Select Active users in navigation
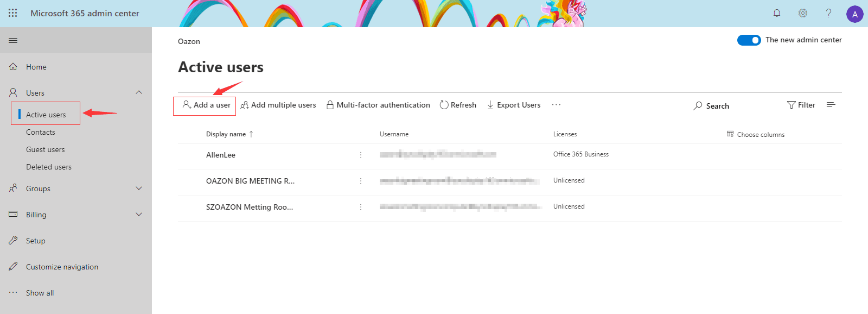Image resolution: width=868 pixels, height=314 pixels. pyautogui.click(x=46, y=114)
